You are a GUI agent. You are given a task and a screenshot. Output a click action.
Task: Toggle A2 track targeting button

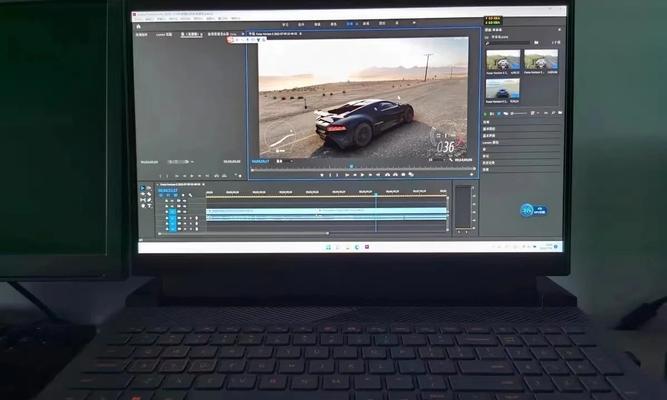[173, 223]
